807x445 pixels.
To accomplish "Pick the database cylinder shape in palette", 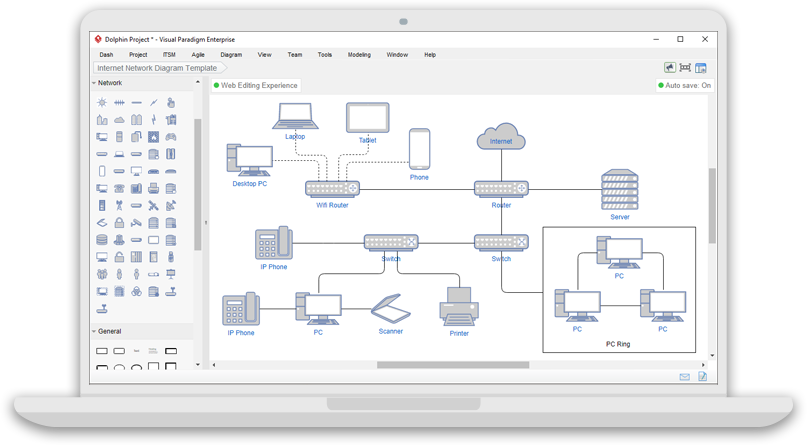I will pyautogui.click(x=102, y=240).
